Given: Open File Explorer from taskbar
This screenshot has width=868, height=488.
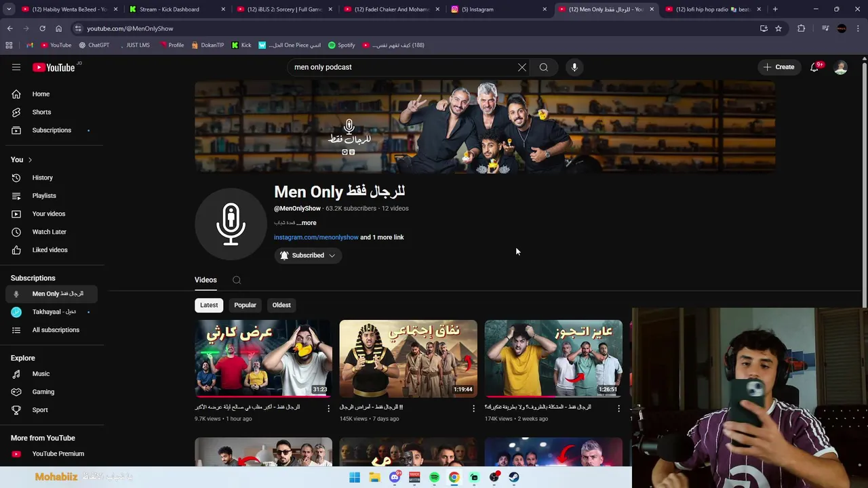Looking at the screenshot, I should coord(374,477).
